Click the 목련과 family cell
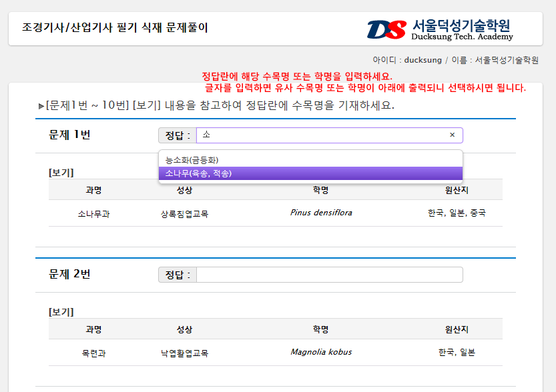 click(x=93, y=353)
